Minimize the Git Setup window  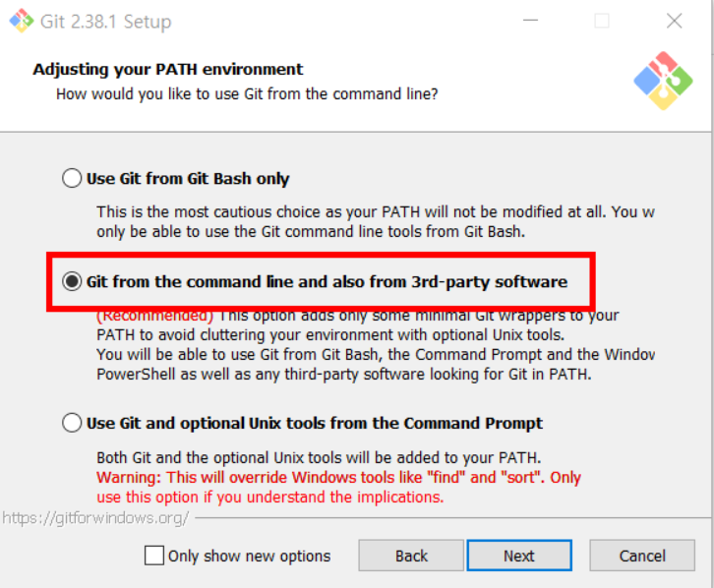(530, 21)
